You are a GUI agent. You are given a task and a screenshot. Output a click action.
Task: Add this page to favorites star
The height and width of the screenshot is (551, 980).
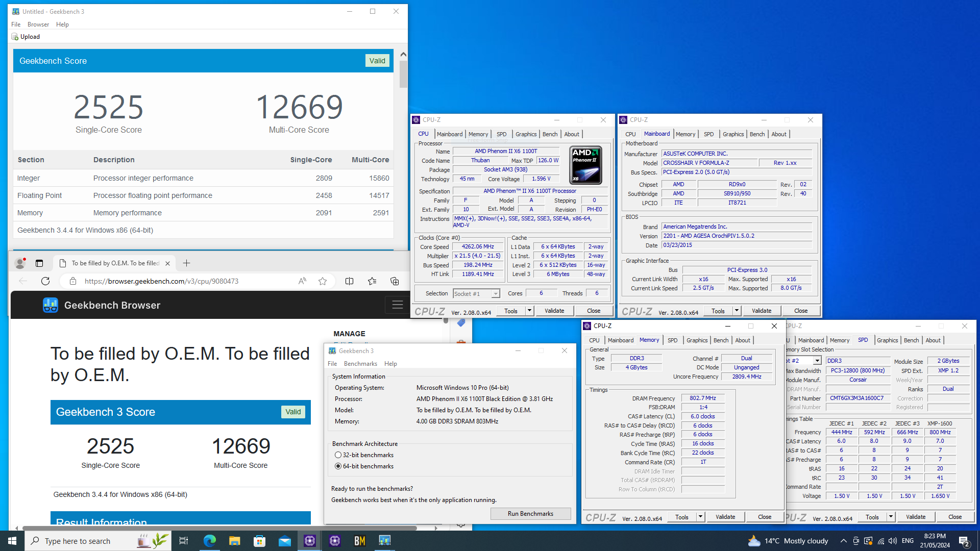[323, 281]
